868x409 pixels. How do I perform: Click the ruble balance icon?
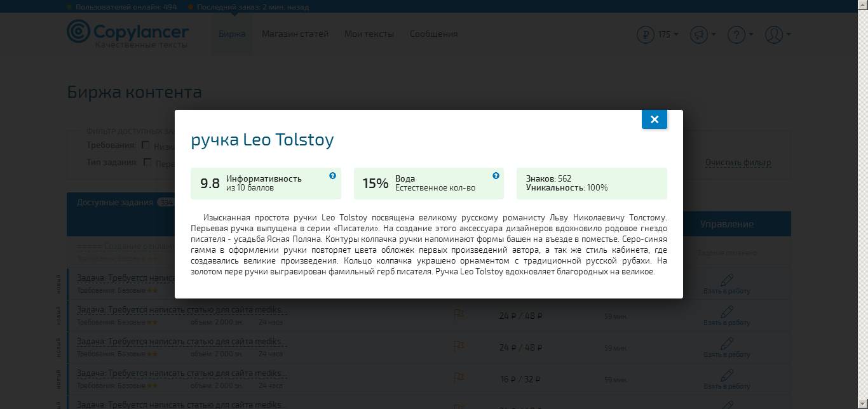[x=646, y=34]
